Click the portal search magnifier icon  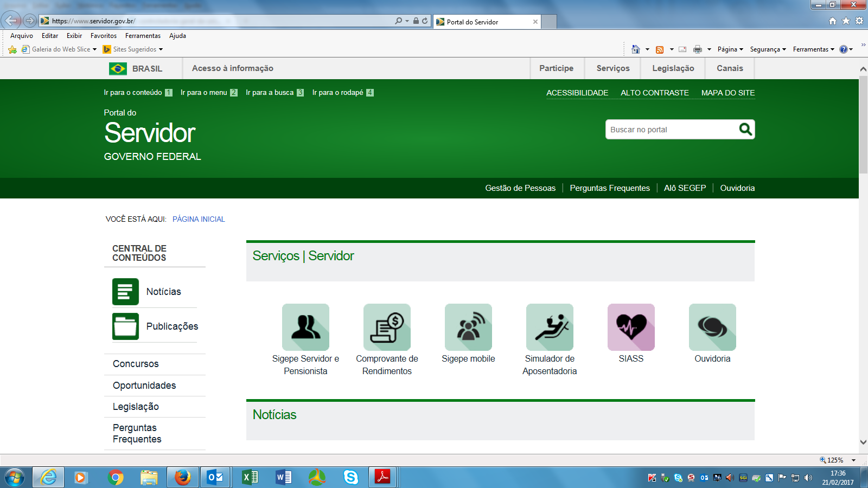pos(745,129)
